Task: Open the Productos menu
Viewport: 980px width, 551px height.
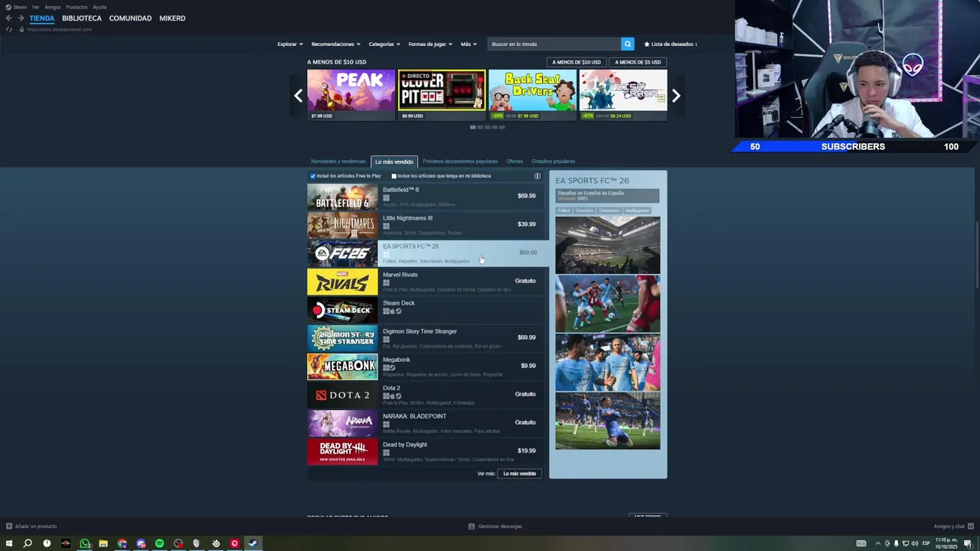Action: click(77, 7)
